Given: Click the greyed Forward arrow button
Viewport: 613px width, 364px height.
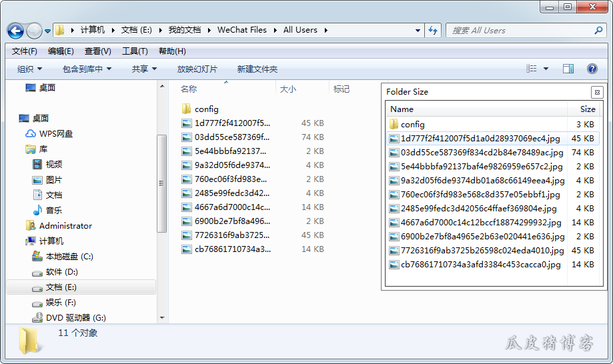Looking at the screenshot, I should click(x=34, y=31).
